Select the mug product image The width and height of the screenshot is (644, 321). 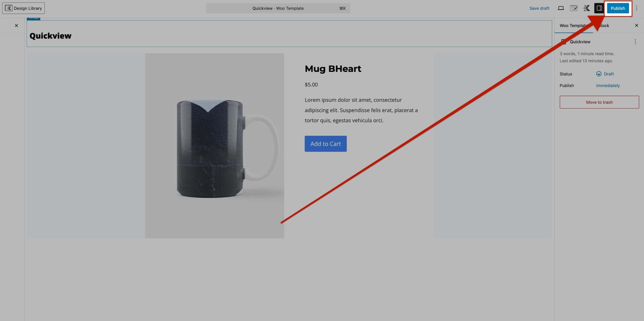point(214,146)
